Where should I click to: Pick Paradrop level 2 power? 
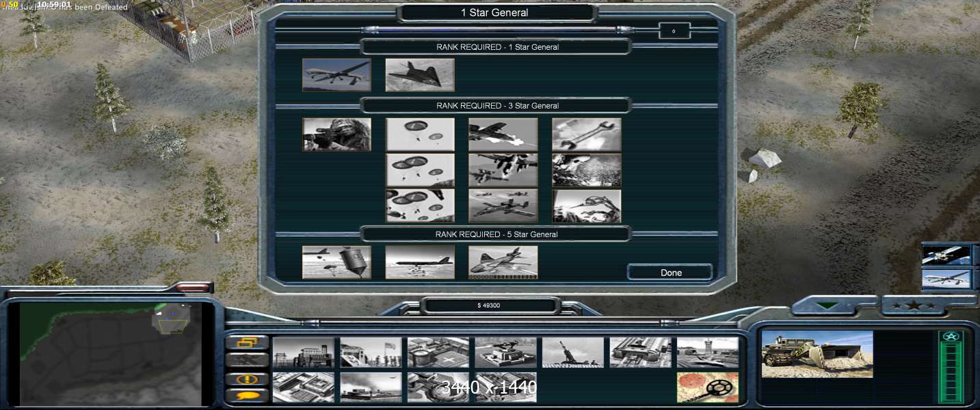420,170
